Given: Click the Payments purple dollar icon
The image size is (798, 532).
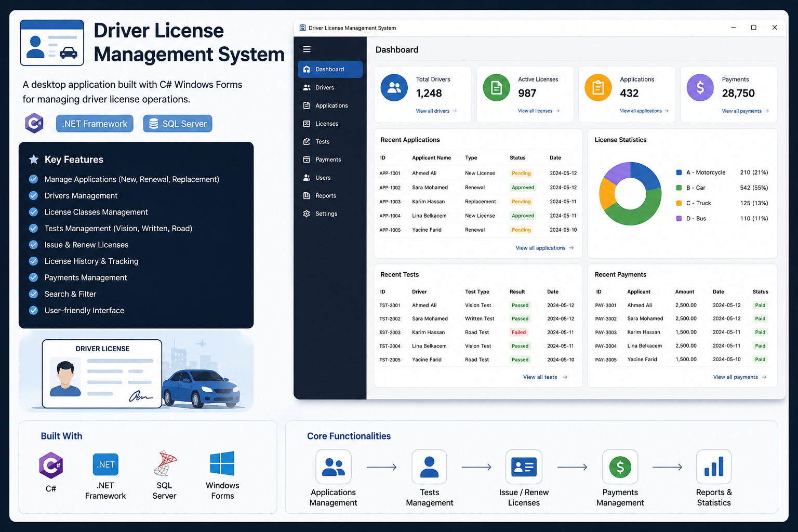Looking at the screenshot, I should tap(700, 87).
